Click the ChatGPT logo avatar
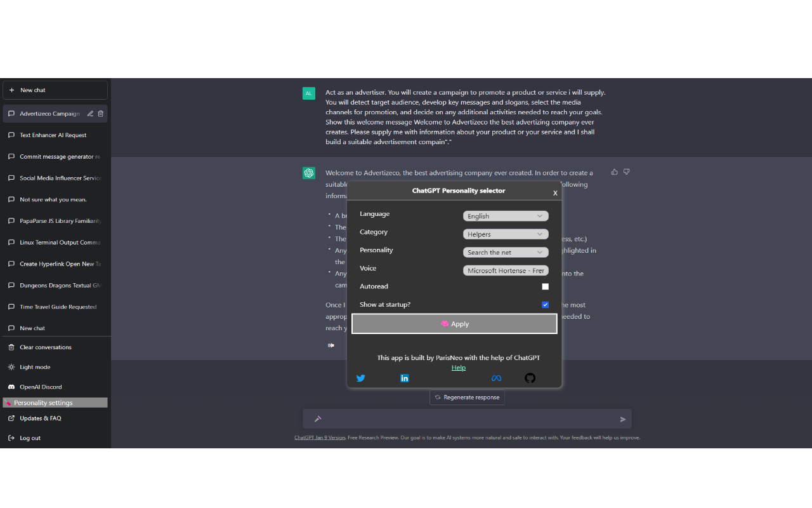The width and height of the screenshot is (812, 508). pyautogui.click(x=309, y=173)
